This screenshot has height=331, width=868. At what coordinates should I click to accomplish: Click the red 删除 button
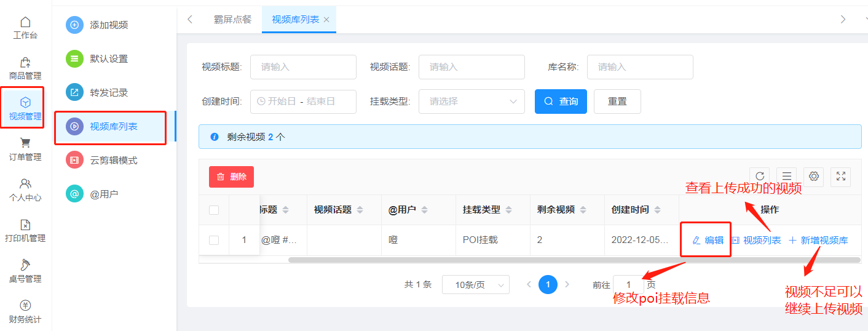[231, 177]
